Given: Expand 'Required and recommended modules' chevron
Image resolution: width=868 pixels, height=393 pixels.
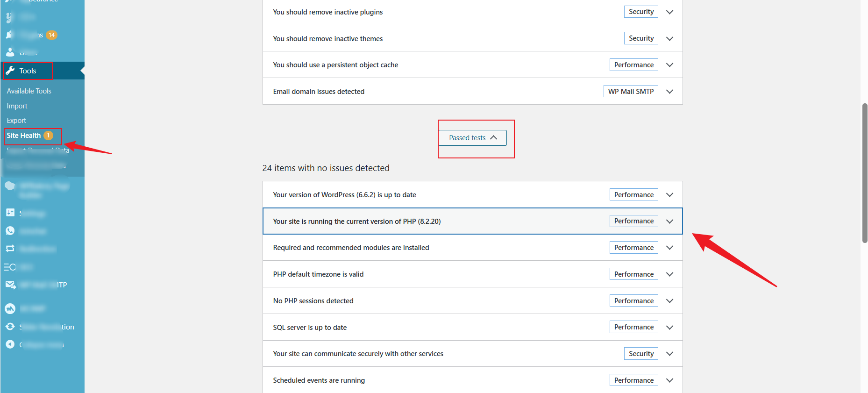Looking at the screenshot, I should point(669,248).
